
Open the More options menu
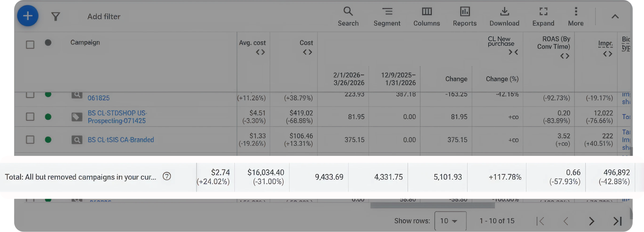pyautogui.click(x=576, y=17)
